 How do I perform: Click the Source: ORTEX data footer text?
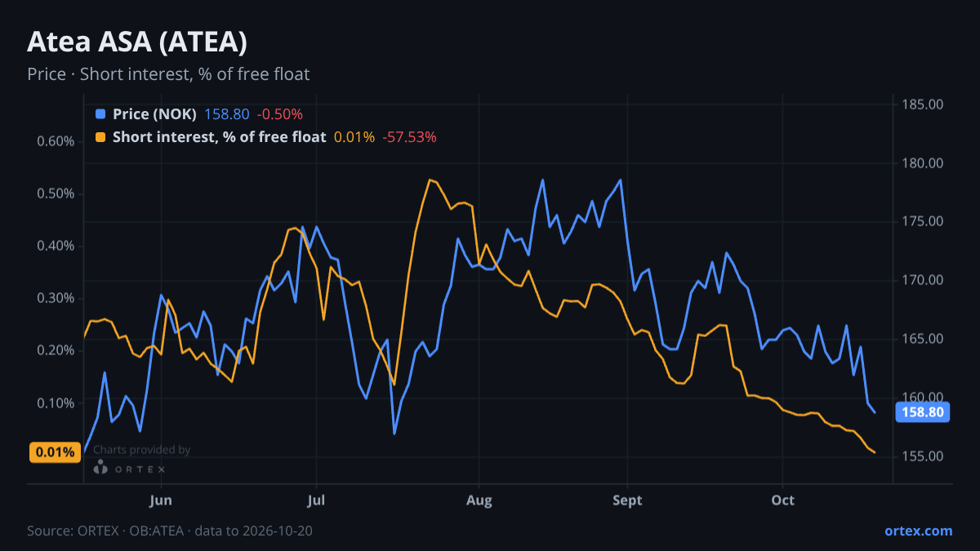click(x=170, y=531)
